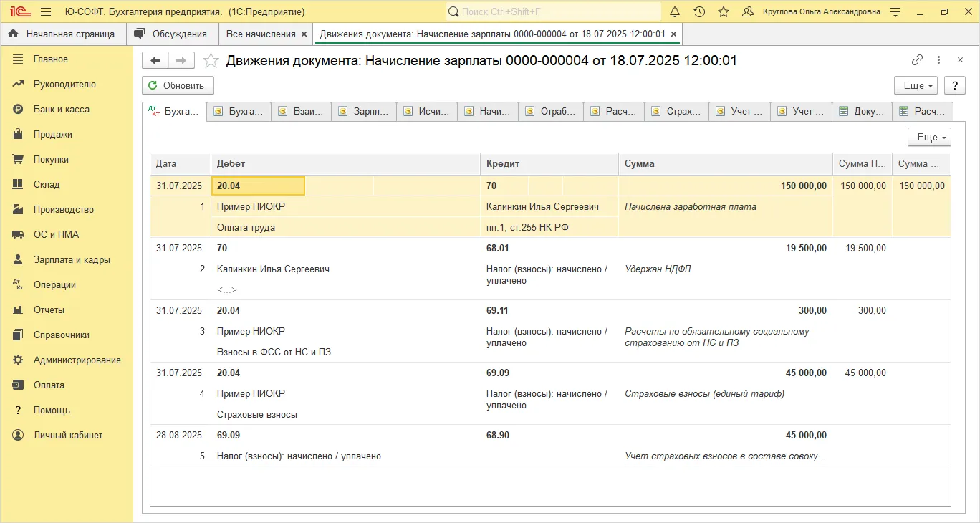Open the Еще dropdown above the table
The image size is (980, 523).
(929, 137)
